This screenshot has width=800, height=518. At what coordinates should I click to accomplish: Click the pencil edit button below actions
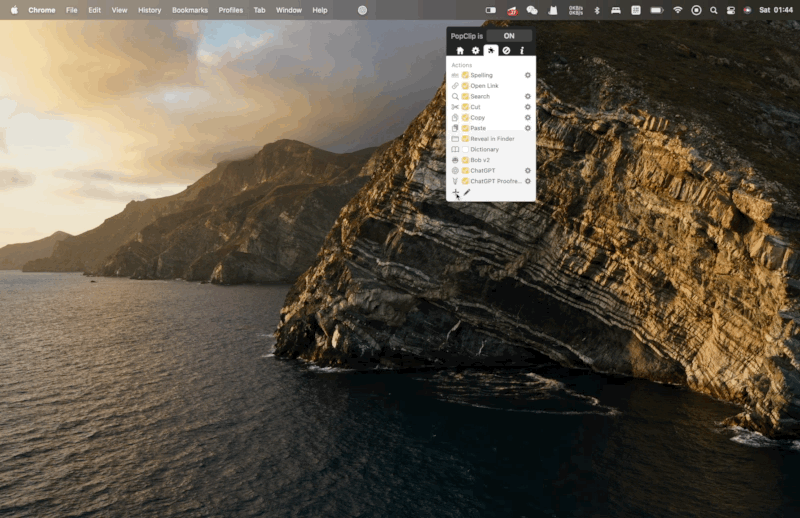point(467,193)
